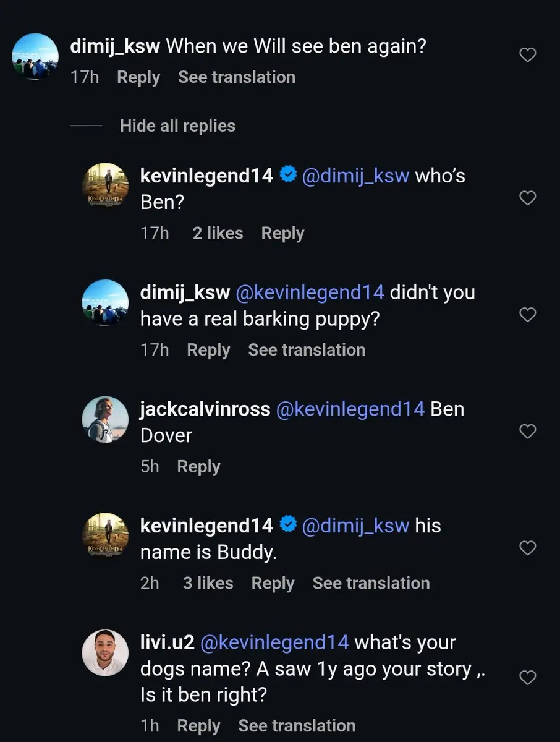Open @kevinlegend14 mention in livi.u2's comment
The height and width of the screenshot is (742, 560).
tap(274, 642)
